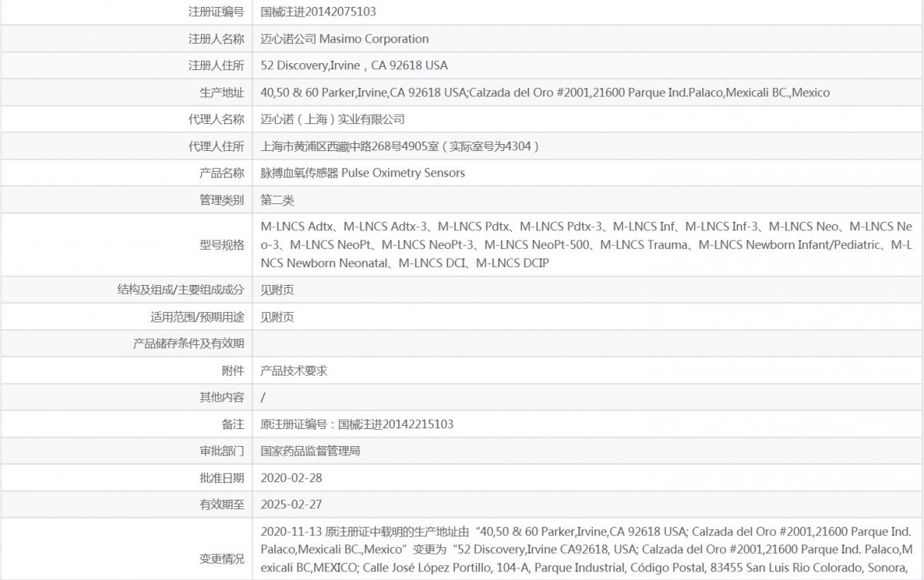Click the 代理人名称 label
The width and height of the screenshot is (924, 580).
click(x=216, y=119)
